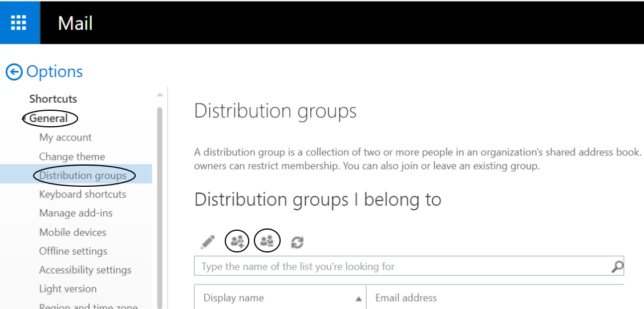Go to Manage add-ins
This screenshot has height=309, width=644.
click(76, 213)
